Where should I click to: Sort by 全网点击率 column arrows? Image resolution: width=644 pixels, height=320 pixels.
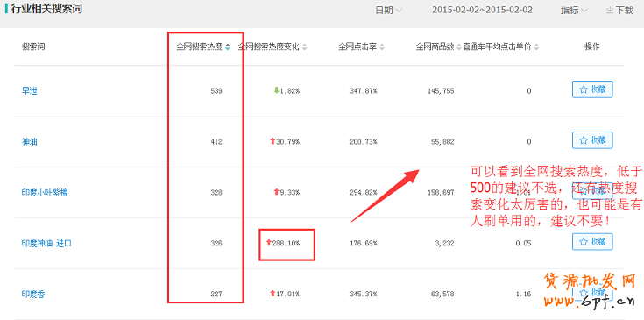(x=382, y=46)
